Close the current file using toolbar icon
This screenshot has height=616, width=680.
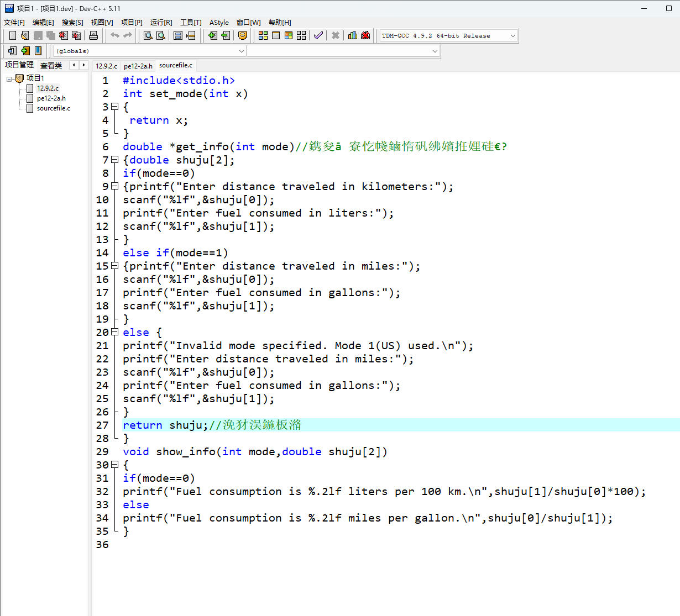pyautogui.click(x=64, y=35)
